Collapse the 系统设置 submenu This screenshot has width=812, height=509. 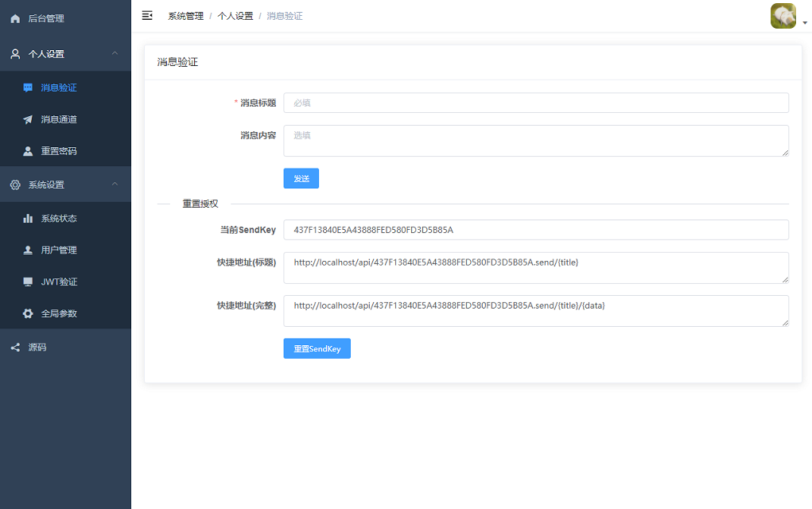click(x=115, y=185)
